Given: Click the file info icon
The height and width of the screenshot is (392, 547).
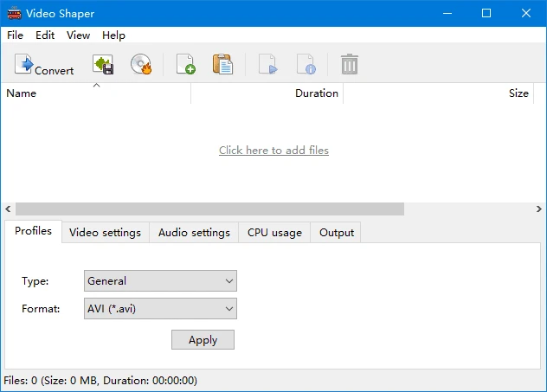Looking at the screenshot, I should click(306, 65).
